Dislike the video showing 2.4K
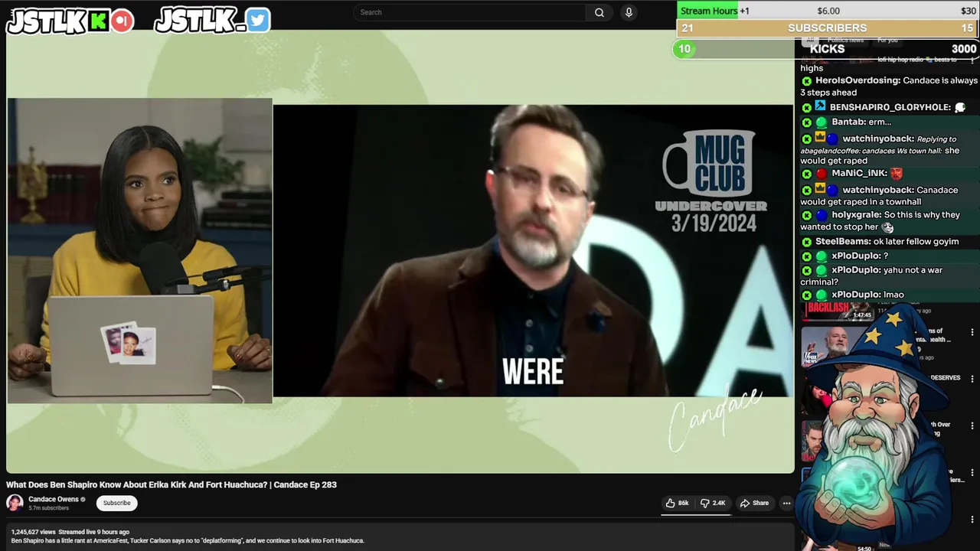The image size is (980, 551). pyautogui.click(x=713, y=503)
